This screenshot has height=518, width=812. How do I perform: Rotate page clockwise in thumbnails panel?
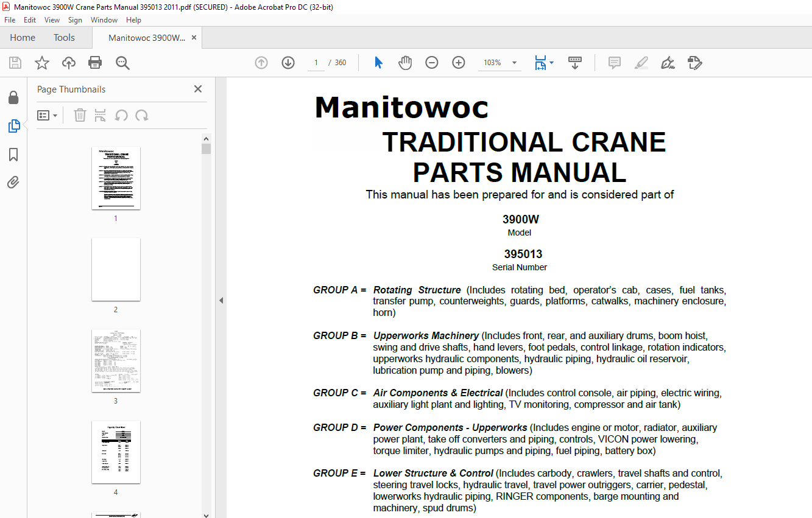[x=142, y=115]
